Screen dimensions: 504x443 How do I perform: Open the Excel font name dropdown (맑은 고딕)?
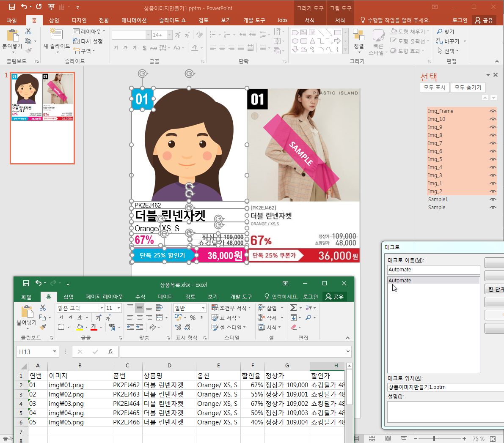tap(102, 308)
